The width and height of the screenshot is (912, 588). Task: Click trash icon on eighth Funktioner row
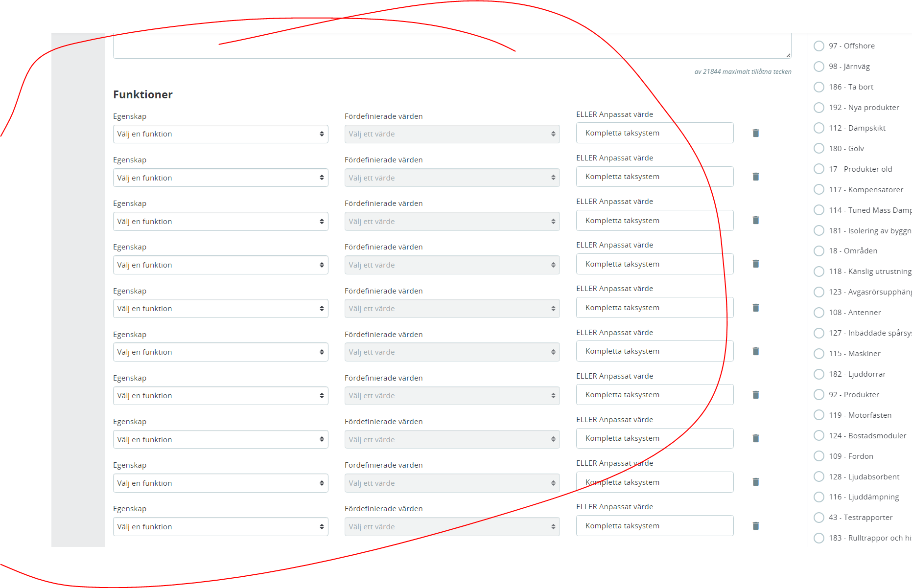pyautogui.click(x=756, y=438)
